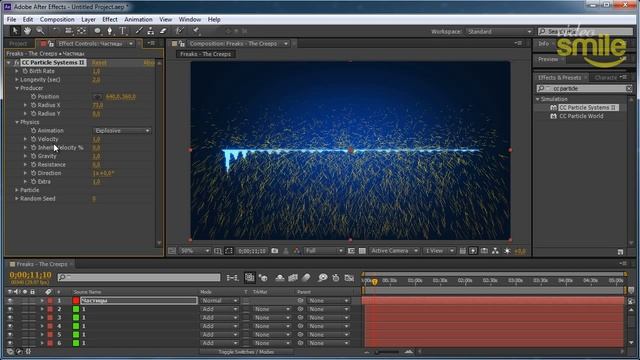Open the Animation Explosive dropdown
640x360 pixels.
click(x=122, y=131)
